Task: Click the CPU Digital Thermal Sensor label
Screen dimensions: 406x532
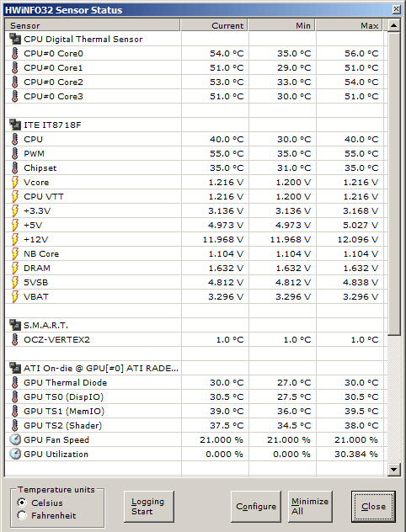Action: (x=83, y=39)
